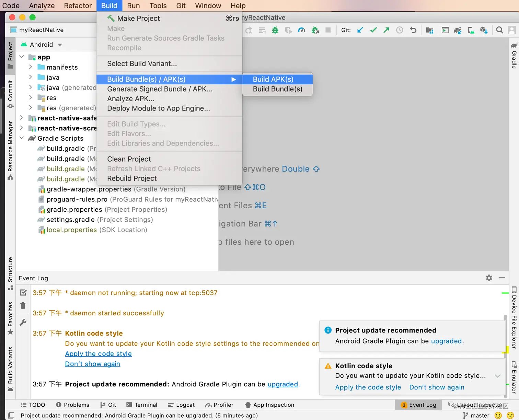Click Apply the code style link in Event Log
Image resolution: width=519 pixels, height=420 pixels.
pos(99,353)
